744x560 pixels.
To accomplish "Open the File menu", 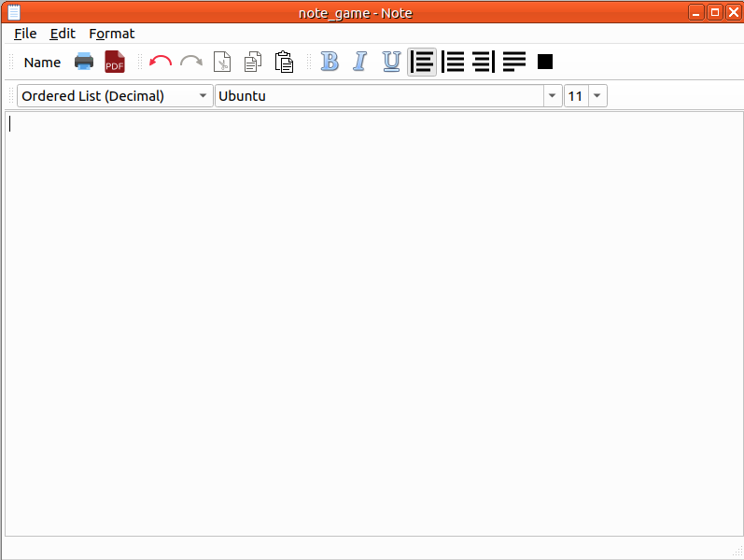I will pos(25,34).
